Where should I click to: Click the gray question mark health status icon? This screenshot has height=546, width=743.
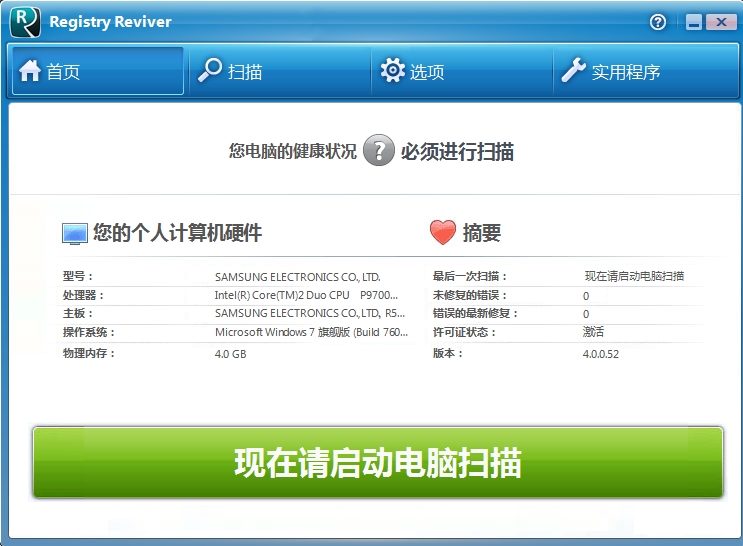(379, 150)
